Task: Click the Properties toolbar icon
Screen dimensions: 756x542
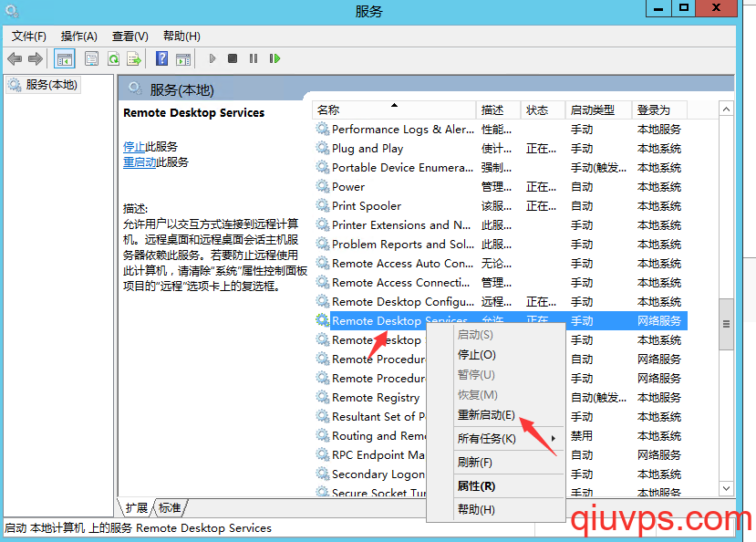Action: [x=91, y=58]
